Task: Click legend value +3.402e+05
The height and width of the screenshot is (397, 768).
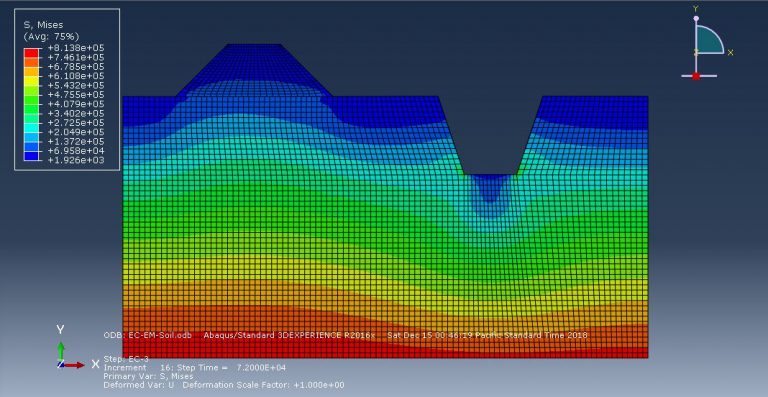Action: (75, 114)
